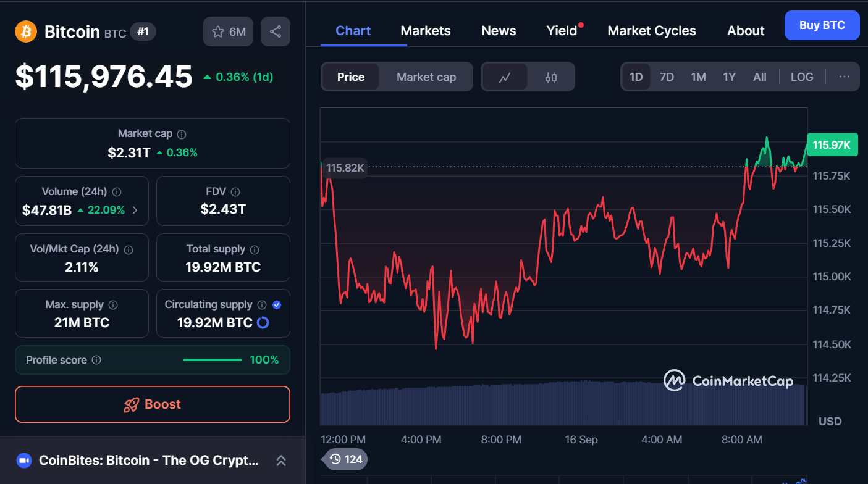Select the 1Y time range
Image resolution: width=868 pixels, height=484 pixels.
point(730,77)
